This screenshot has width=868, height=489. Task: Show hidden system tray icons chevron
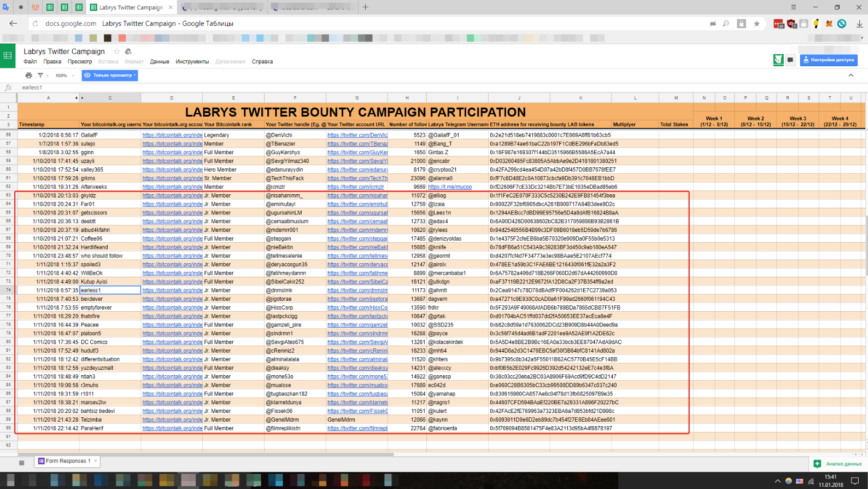(x=777, y=481)
